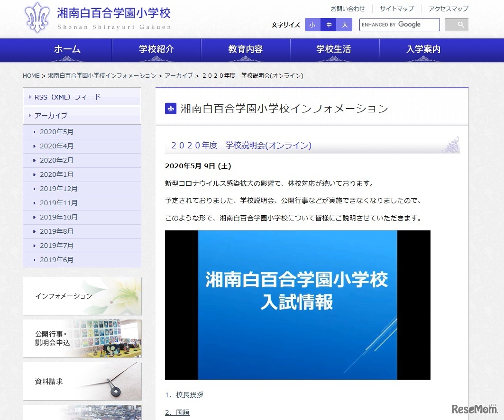
Task: Open the 教育内容 navigation menu
Action: coord(245,50)
